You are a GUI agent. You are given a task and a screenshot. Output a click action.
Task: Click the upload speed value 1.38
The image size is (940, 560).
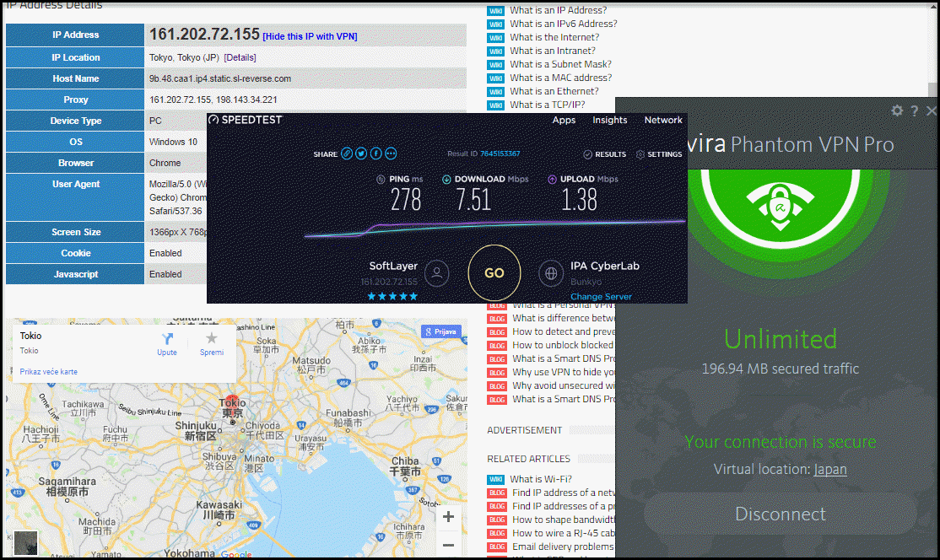click(579, 200)
